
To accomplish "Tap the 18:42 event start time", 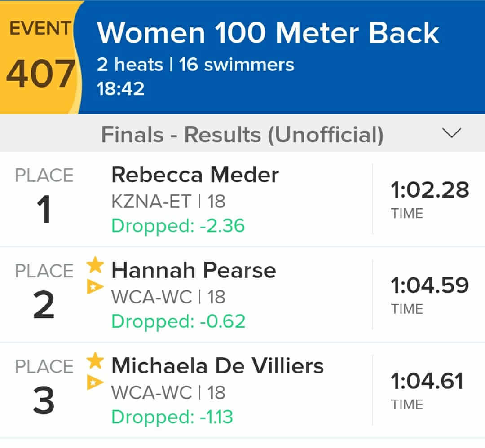I will [120, 89].
